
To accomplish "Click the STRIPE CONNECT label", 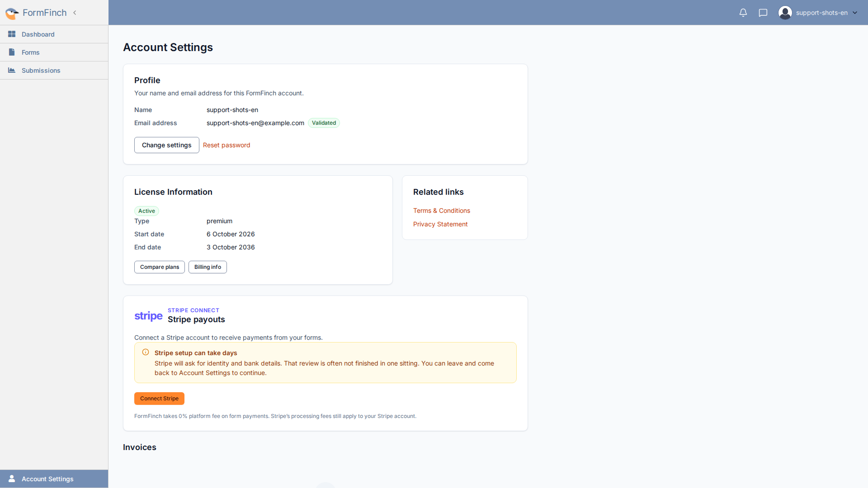I will [x=193, y=310].
